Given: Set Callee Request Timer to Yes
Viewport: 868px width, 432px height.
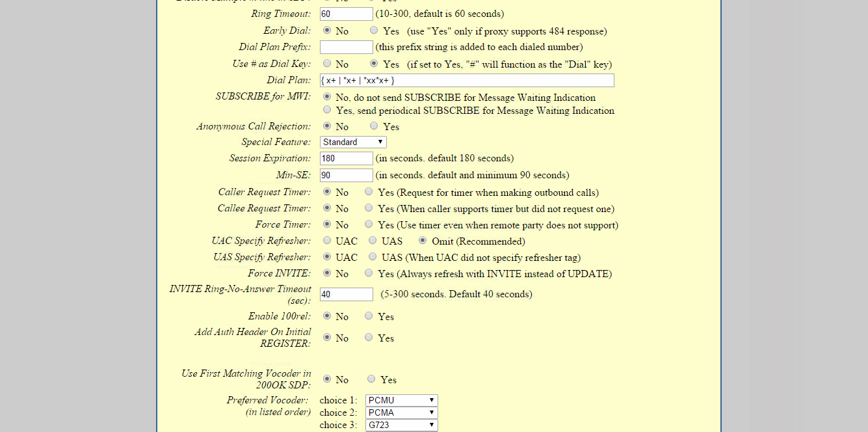Looking at the screenshot, I should coord(369,208).
